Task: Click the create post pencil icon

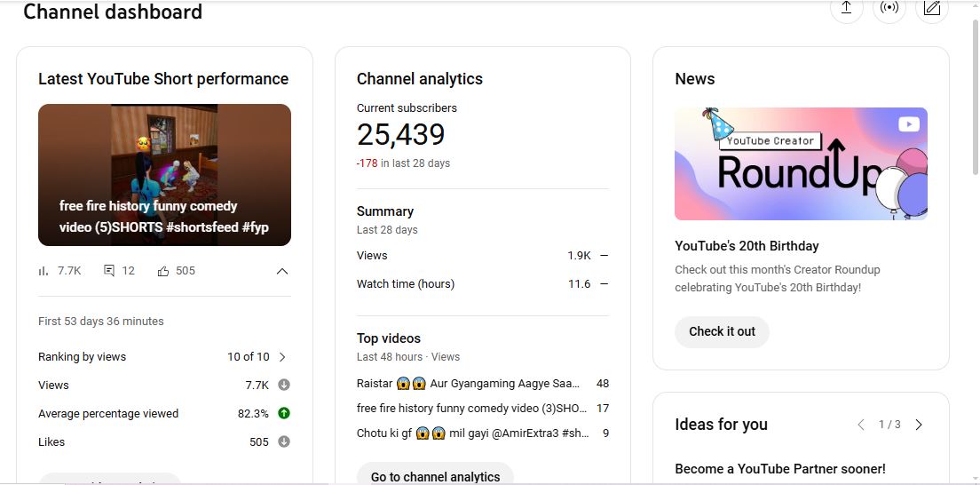Action: 932,7
